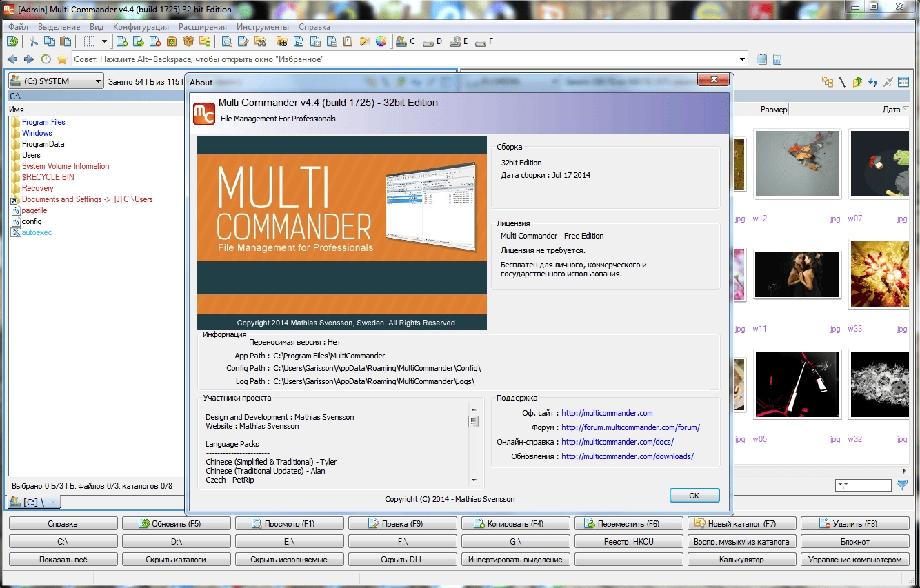Select the Windows folder in left panel
Screen dimensions: 920x588
[37, 133]
